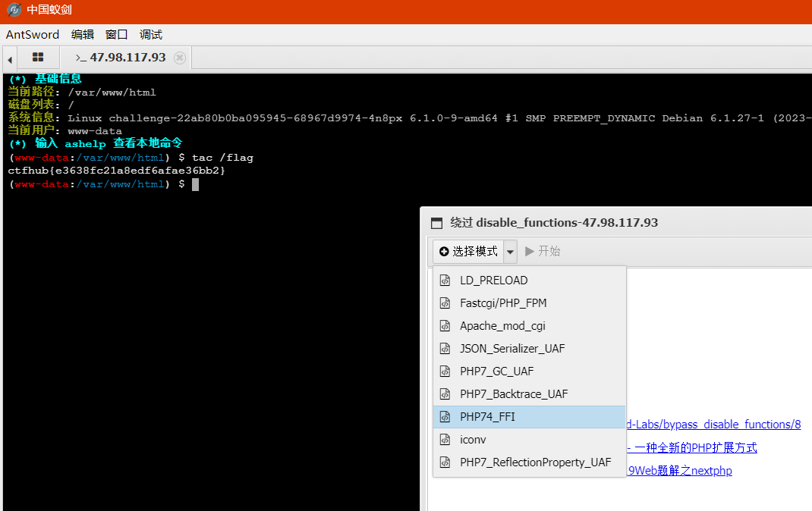Select the PHP74_FFI bypass mode

[x=486, y=416]
